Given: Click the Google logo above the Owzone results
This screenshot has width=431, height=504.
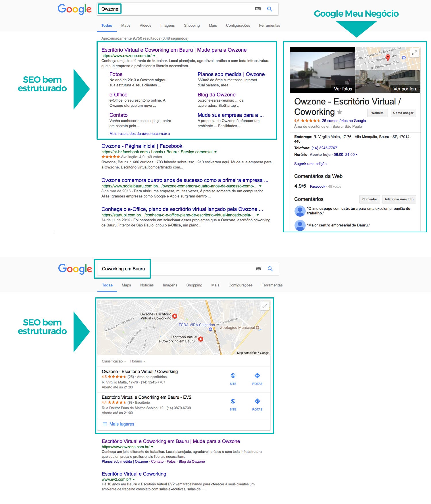Looking at the screenshot, I should tap(75, 9).
